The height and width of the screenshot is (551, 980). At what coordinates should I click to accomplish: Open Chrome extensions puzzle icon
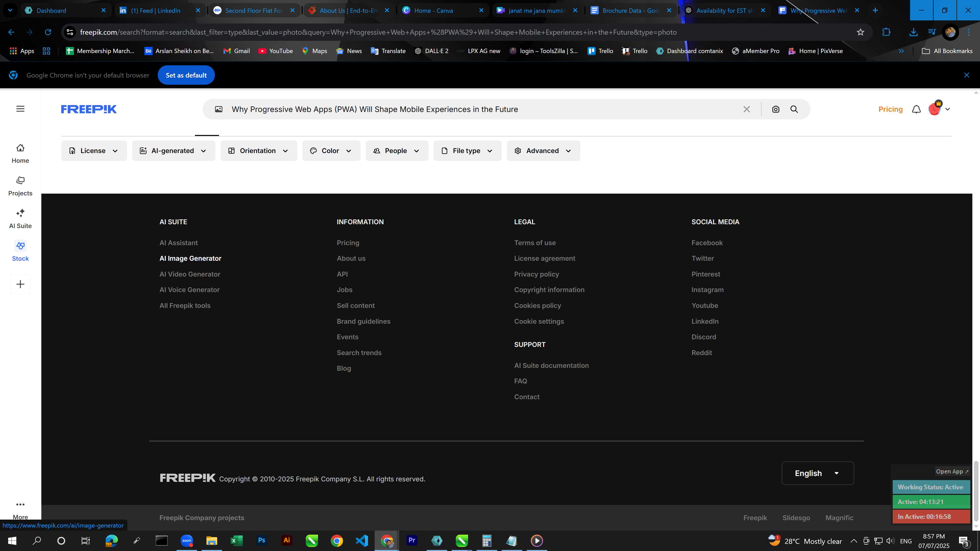pos(886,32)
